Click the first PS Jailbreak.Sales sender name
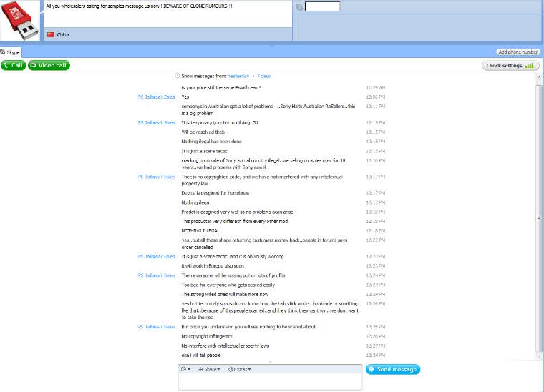 [156, 97]
